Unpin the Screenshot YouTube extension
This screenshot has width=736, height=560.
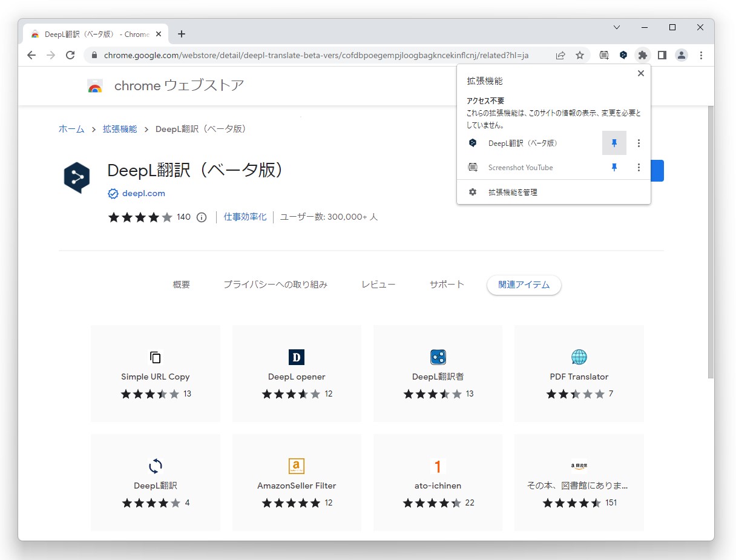(x=614, y=167)
